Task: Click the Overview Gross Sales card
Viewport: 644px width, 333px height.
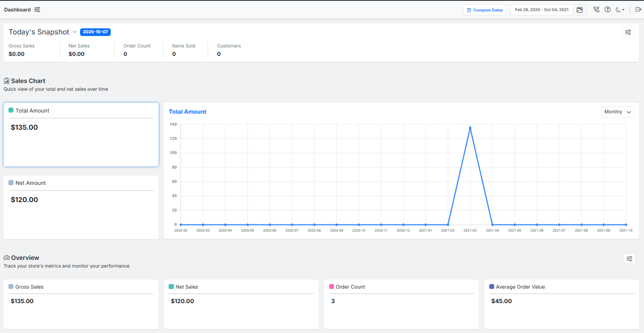Action: click(81, 304)
